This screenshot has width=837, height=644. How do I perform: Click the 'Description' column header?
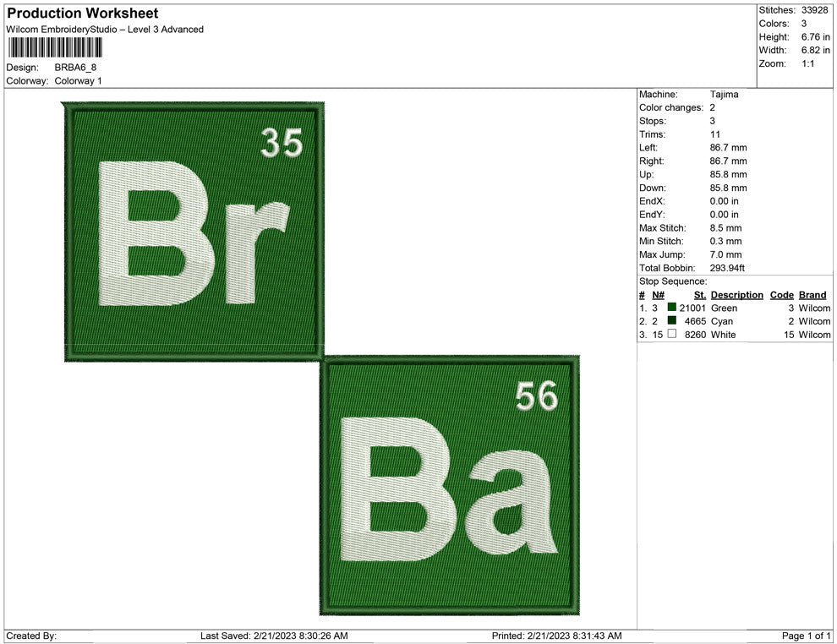pos(737,295)
